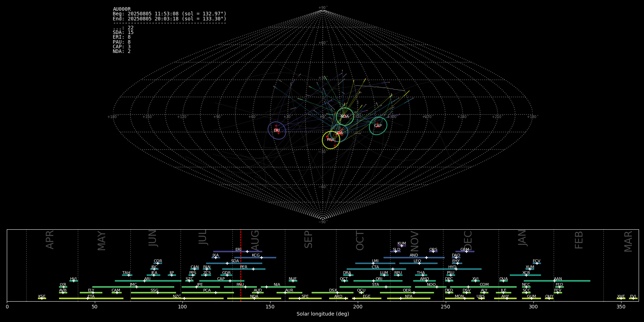Click the red dashed current solar longitude line
The width and height of the screenshot is (644, 322).
[241, 265]
